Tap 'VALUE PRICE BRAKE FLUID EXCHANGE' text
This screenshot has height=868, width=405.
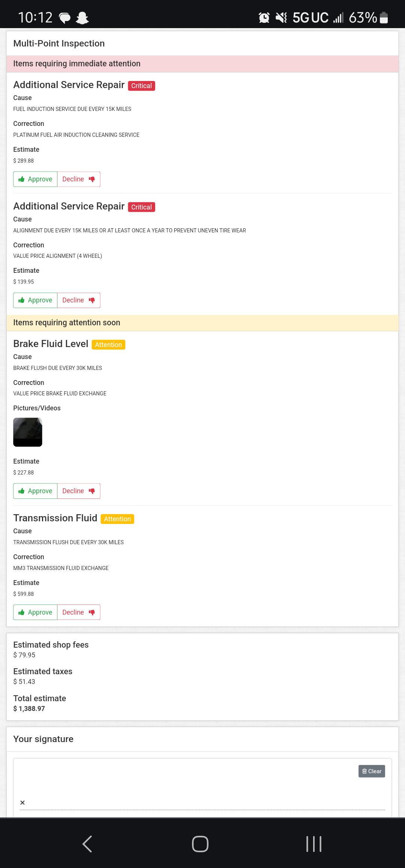pyautogui.click(x=60, y=394)
